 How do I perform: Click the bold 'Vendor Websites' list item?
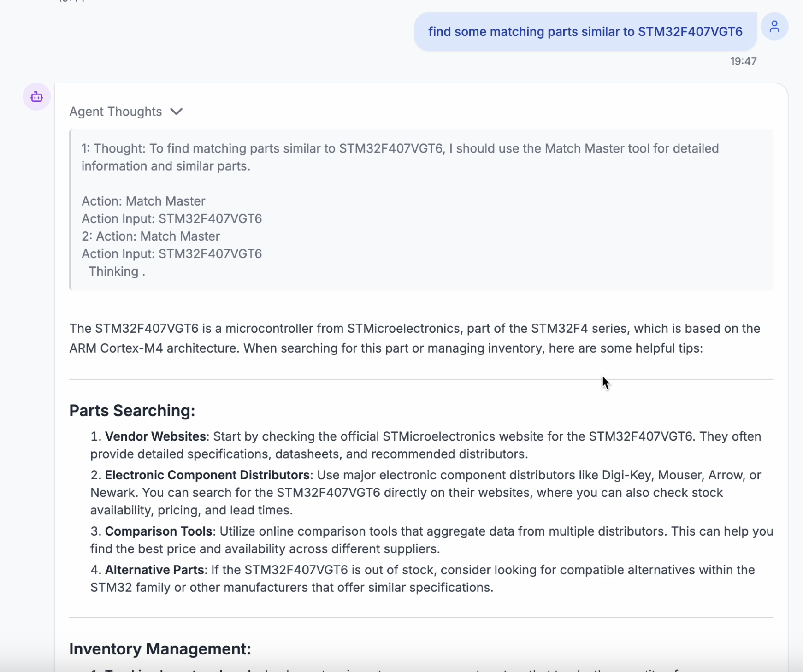tap(155, 436)
